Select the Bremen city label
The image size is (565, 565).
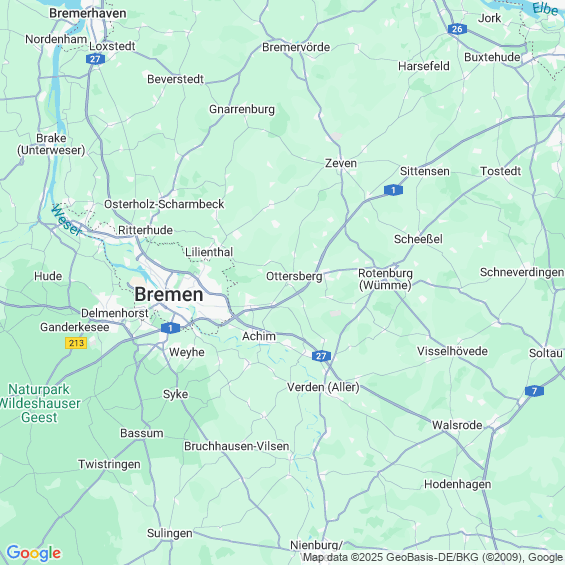169,294
